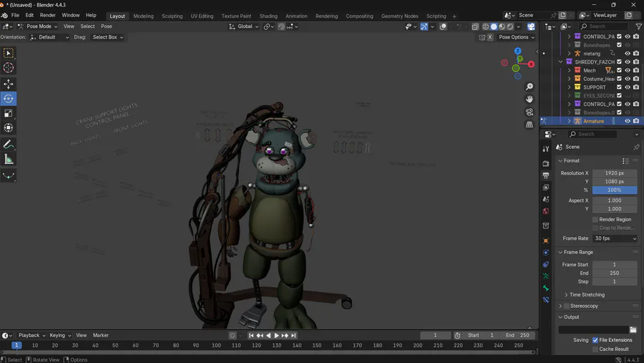Click the X axis on navigation gizmo
This screenshot has width=644, height=363.
tap(531, 64)
